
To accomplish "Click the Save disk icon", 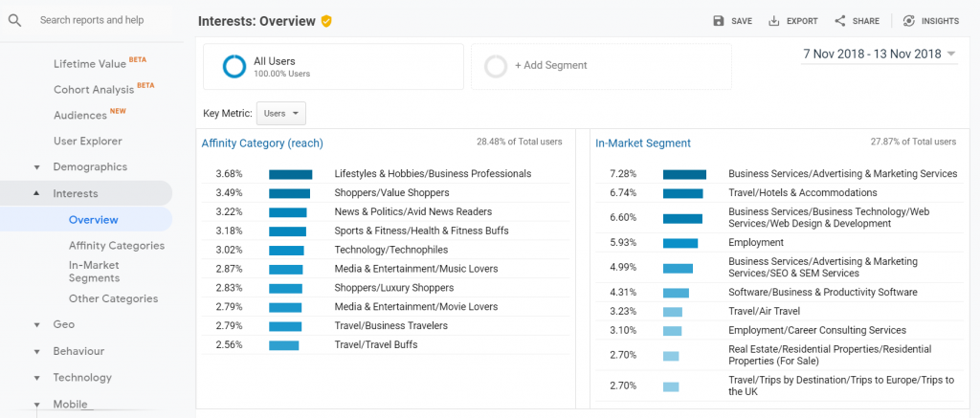I will (719, 21).
